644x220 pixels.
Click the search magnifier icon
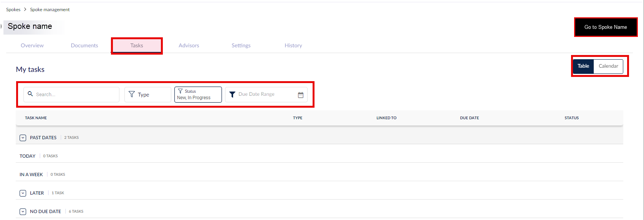[30, 94]
